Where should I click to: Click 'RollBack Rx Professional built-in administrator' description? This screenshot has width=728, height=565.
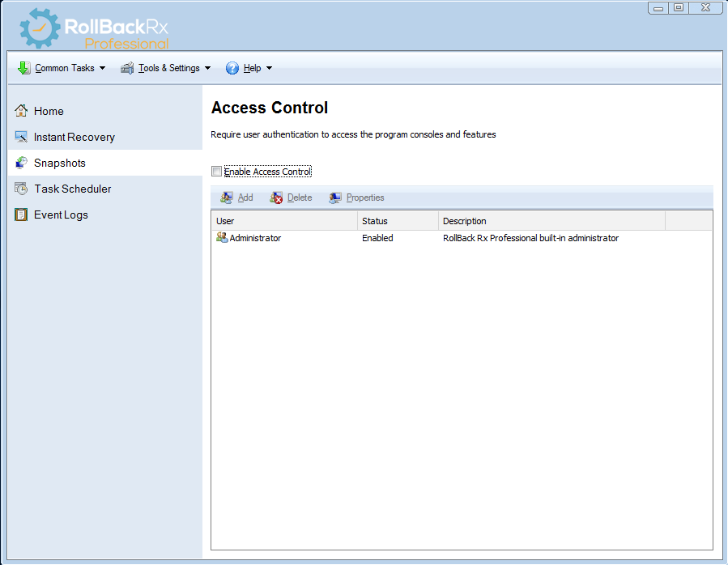point(530,238)
